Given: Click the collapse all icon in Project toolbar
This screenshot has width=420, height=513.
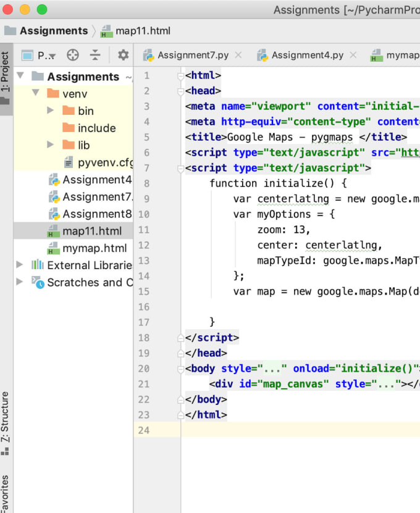Looking at the screenshot, I should tap(95, 55).
